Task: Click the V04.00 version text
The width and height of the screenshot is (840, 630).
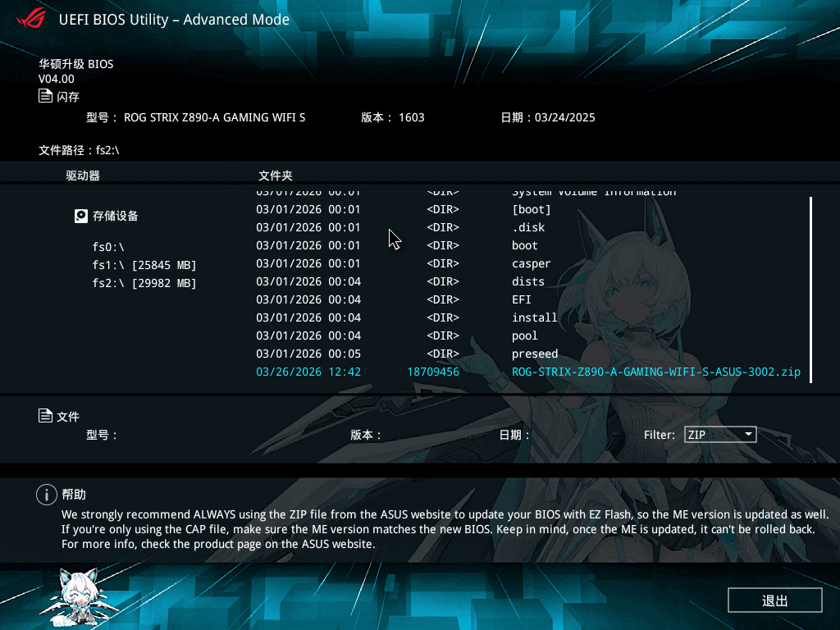Action: click(57, 79)
